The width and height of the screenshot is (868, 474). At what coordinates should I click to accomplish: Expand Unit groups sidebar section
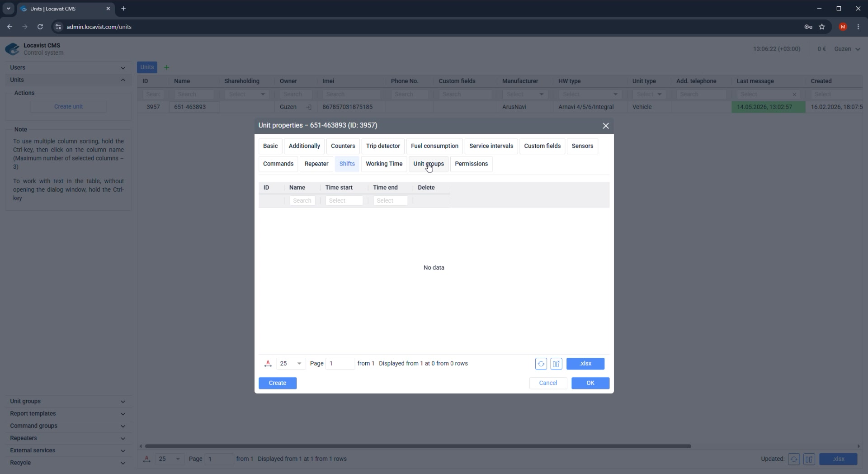click(x=68, y=402)
